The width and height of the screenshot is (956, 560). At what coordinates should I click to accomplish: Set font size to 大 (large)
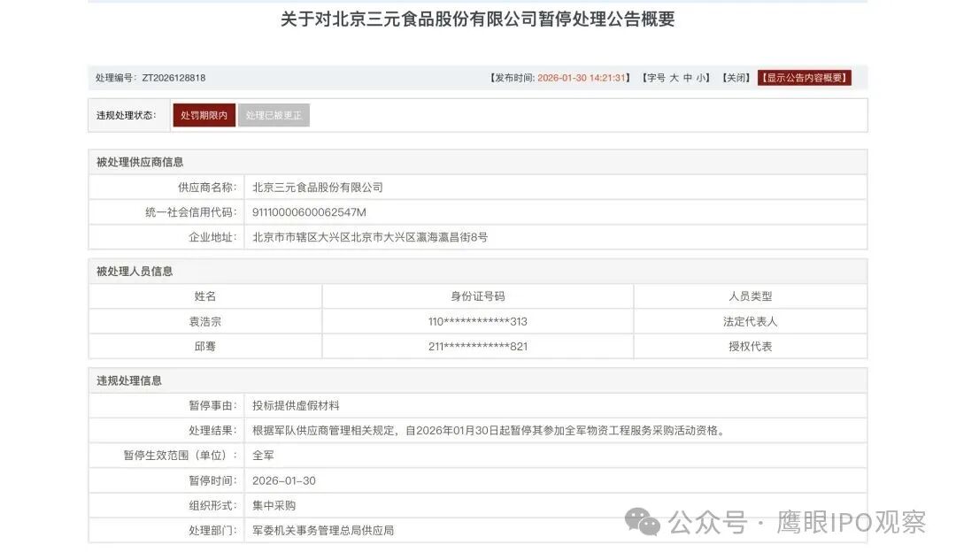point(675,78)
